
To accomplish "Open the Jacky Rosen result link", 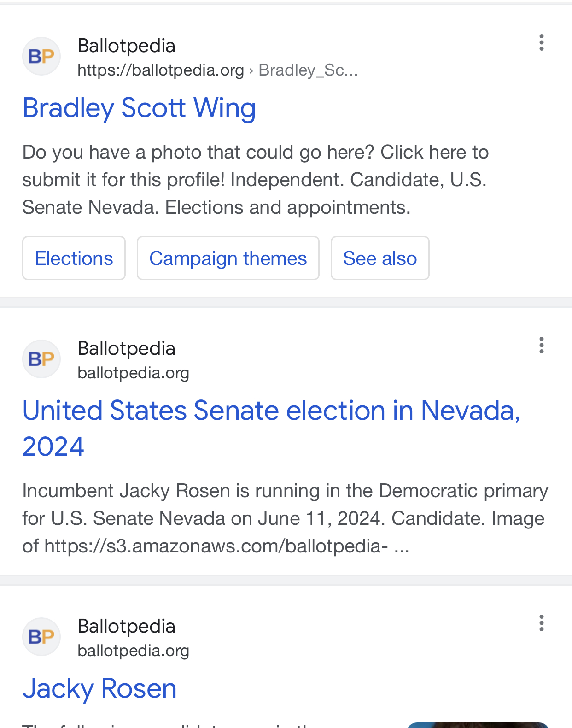I will pos(99,688).
